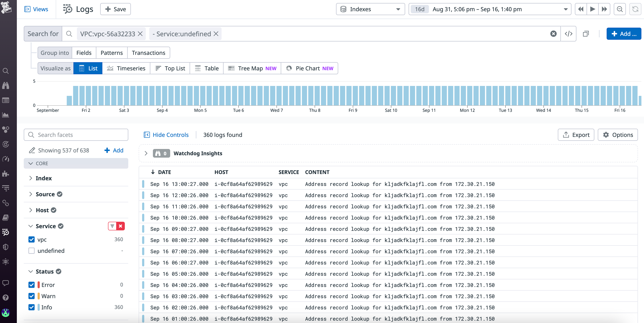This screenshot has height=323, width=644.
Task: Open the Watchdog binoculars icon in sidebar
Action: (5, 85)
